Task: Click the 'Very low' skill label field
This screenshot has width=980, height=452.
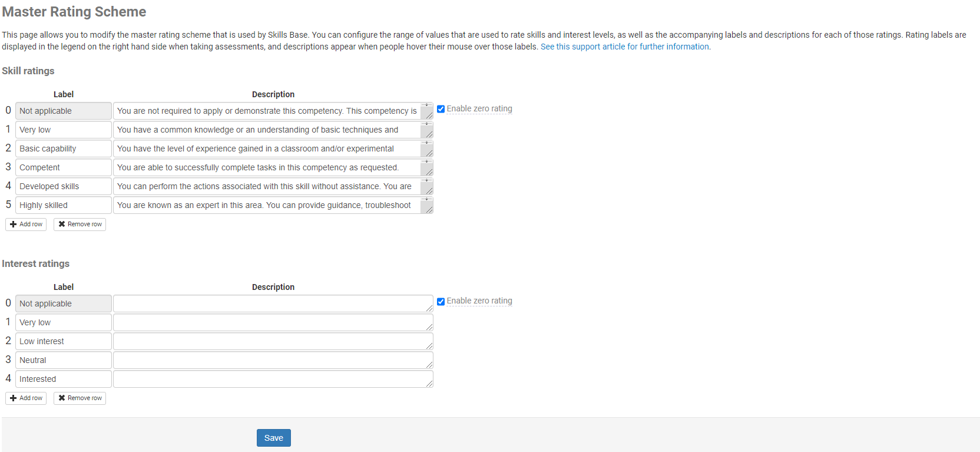Action: 64,130
